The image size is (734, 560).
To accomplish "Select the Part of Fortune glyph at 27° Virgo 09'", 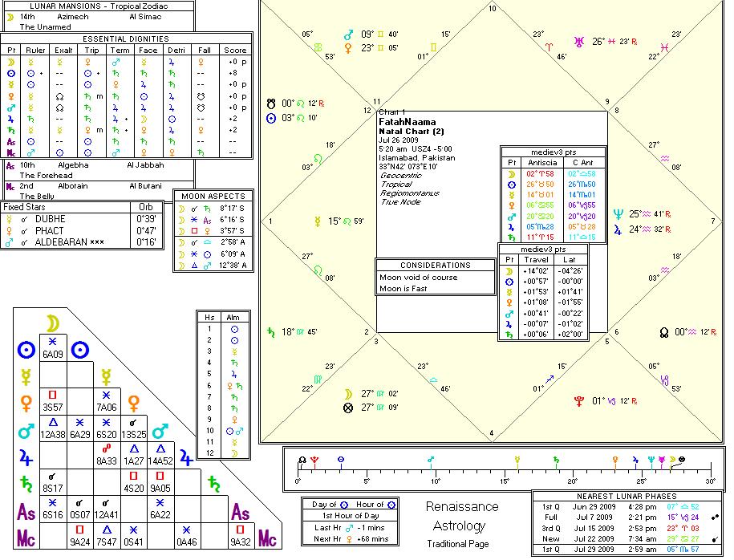I will [x=348, y=408].
